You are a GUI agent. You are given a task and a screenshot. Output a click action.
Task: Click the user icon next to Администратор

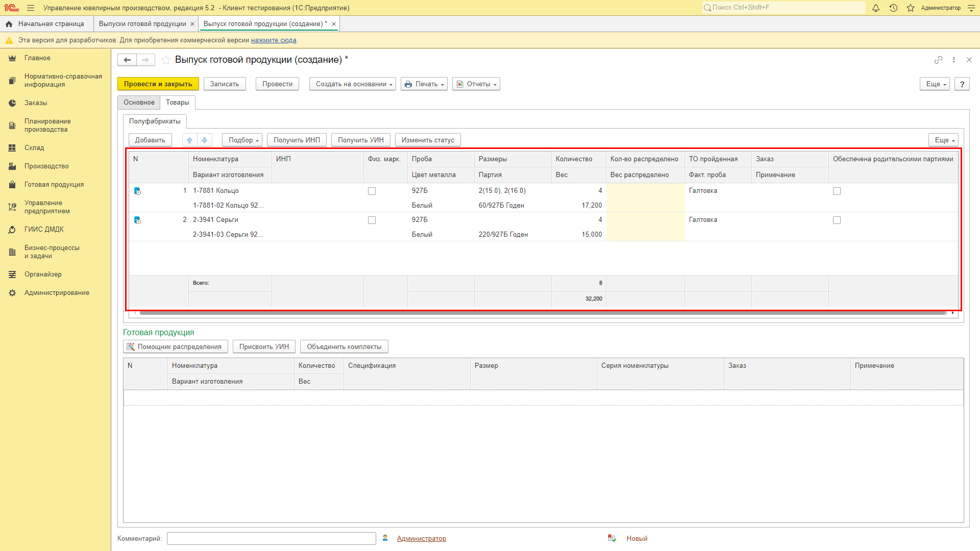385,538
